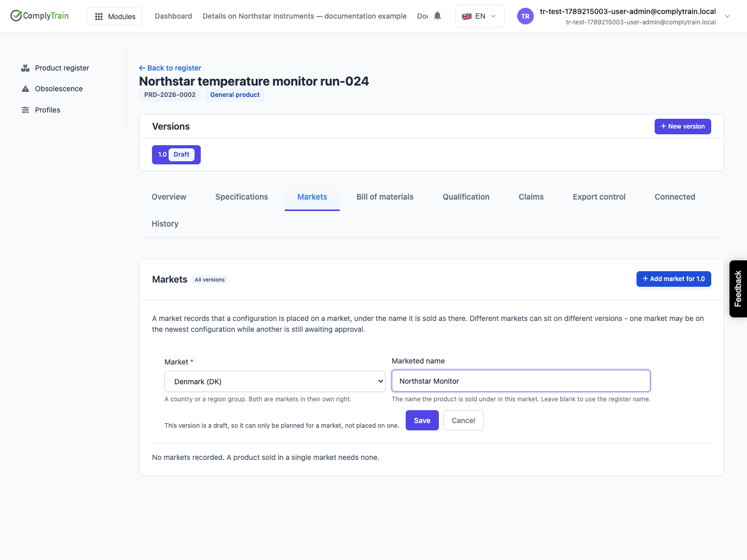Click the Profiles sliders icon
This screenshot has width=747, height=560.
25,110
